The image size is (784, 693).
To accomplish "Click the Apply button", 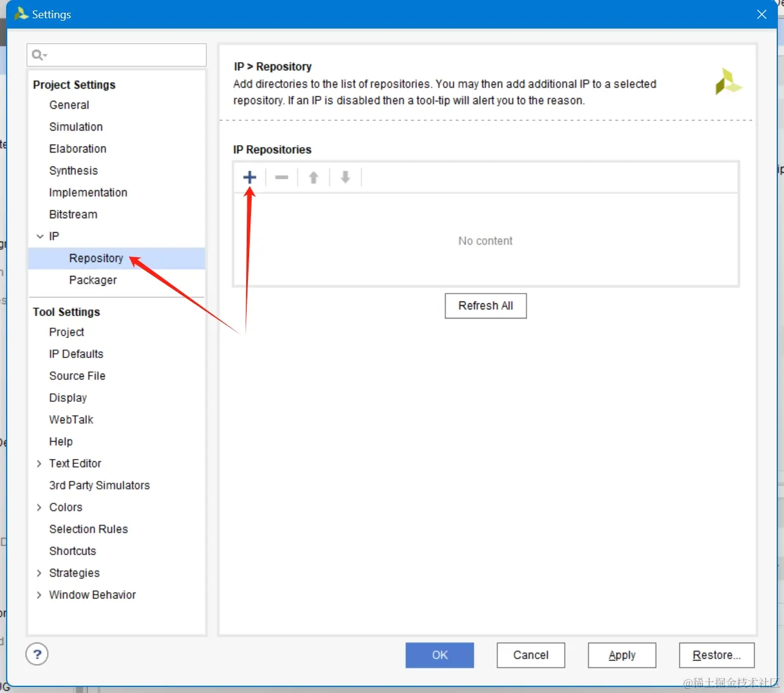I will click(x=622, y=655).
